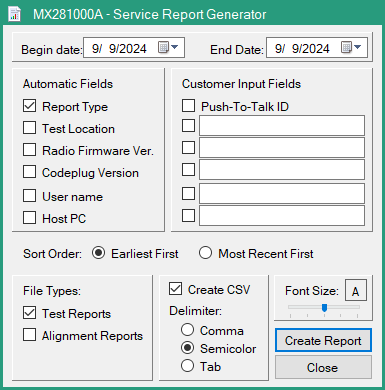
Task: Enable Alignment Reports file type
Action: click(x=30, y=335)
